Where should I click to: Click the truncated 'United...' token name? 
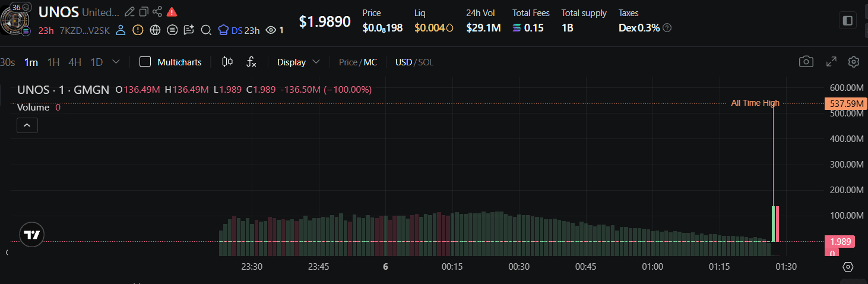[100, 12]
